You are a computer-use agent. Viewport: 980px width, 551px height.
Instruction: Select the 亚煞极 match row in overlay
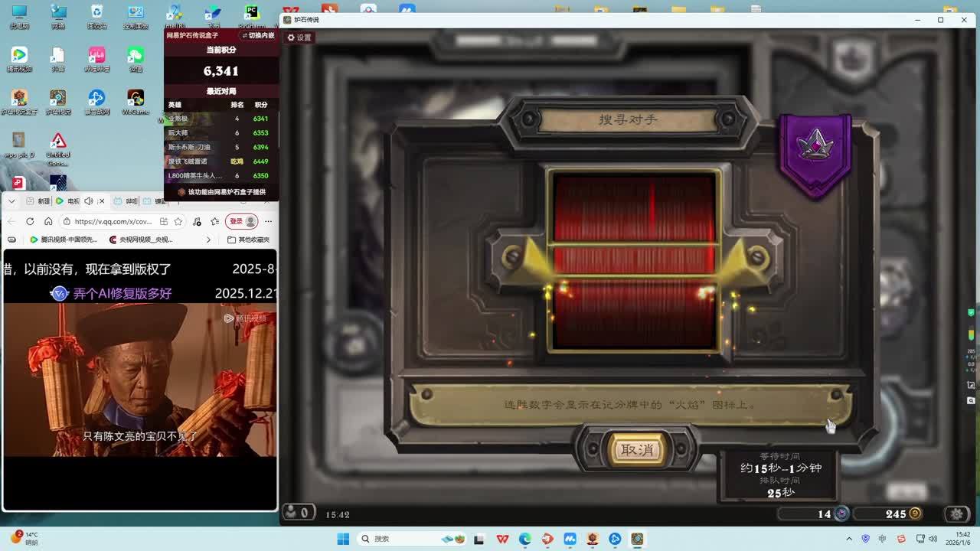pos(220,119)
